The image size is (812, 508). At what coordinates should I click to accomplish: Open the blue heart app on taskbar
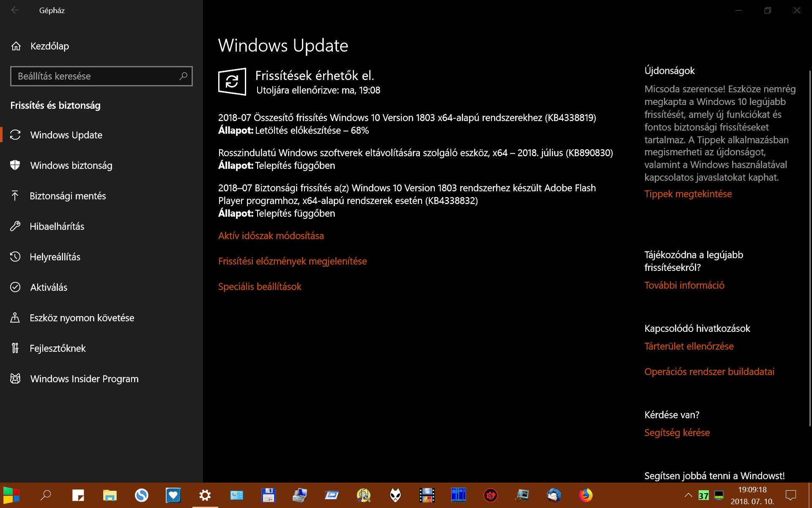point(173,495)
